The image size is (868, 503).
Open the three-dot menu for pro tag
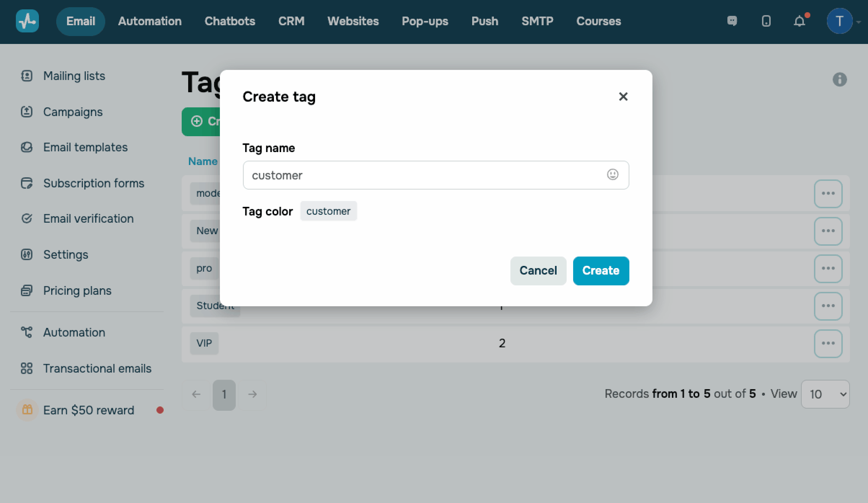pos(828,268)
